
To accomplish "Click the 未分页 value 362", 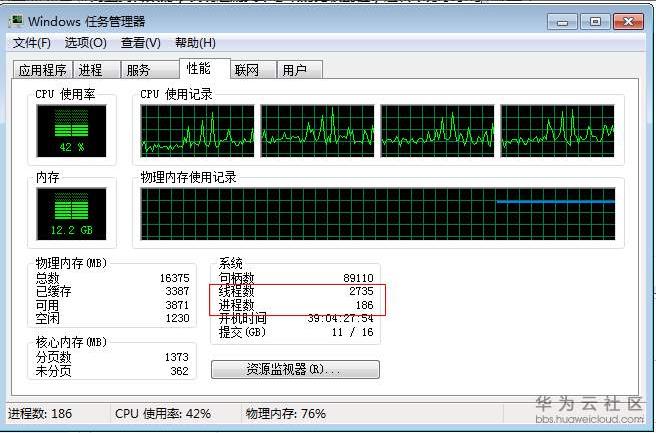I will coord(179,371).
